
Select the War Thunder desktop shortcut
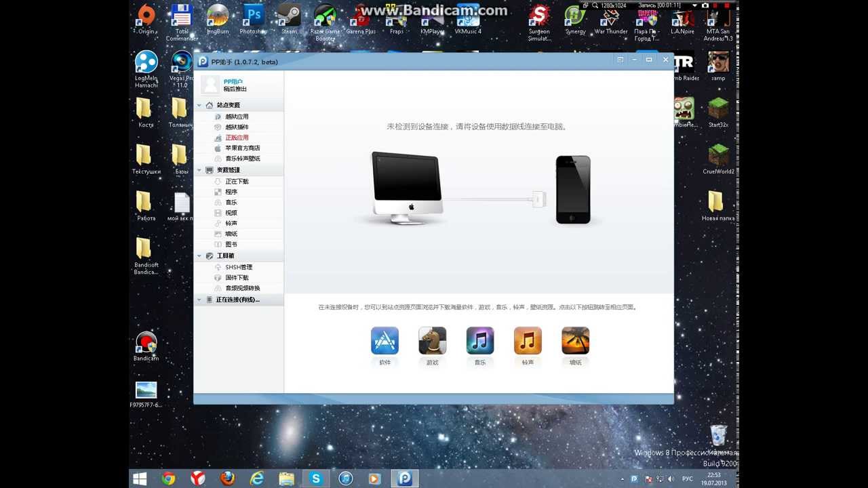click(611, 19)
